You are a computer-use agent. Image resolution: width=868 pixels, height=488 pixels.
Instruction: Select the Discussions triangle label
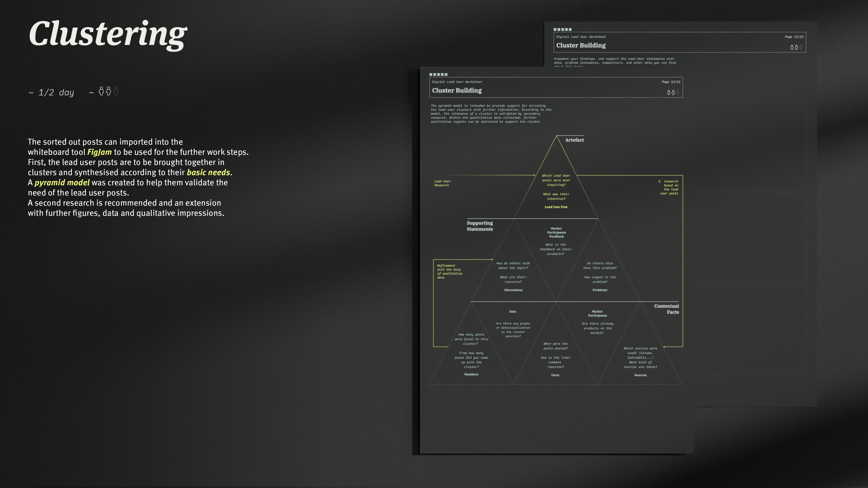[513, 290]
